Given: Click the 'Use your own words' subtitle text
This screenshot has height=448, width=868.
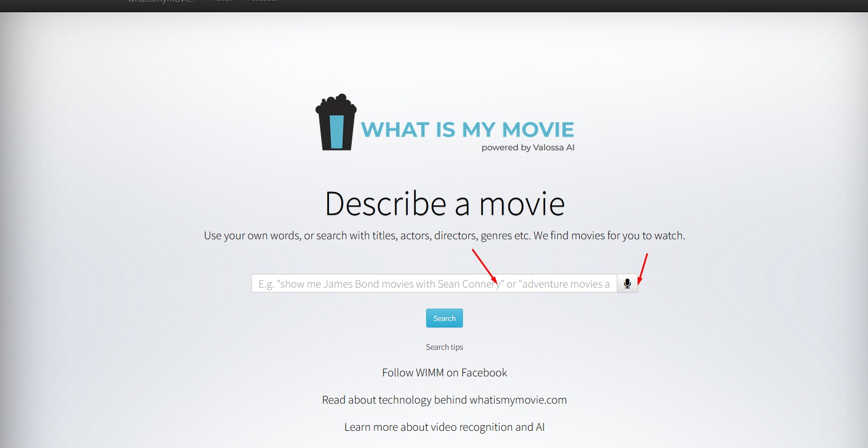Looking at the screenshot, I should [x=444, y=235].
